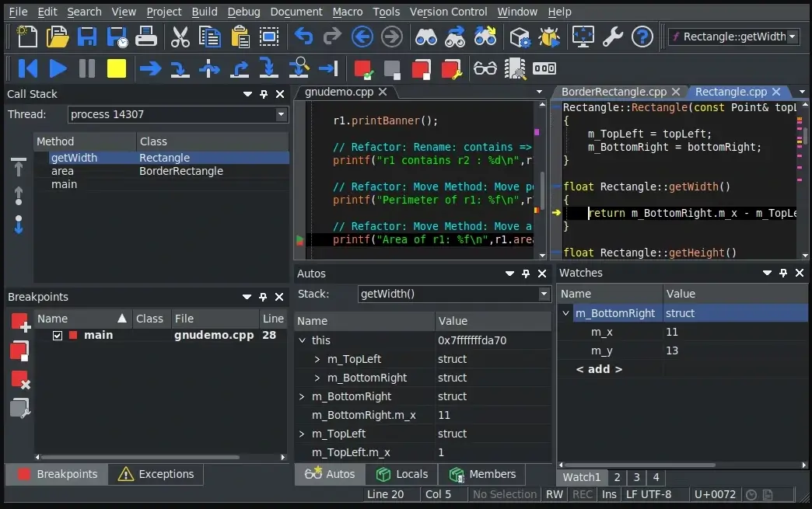Paste from the clipboard icon
This screenshot has height=509, width=812.
click(x=240, y=37)
